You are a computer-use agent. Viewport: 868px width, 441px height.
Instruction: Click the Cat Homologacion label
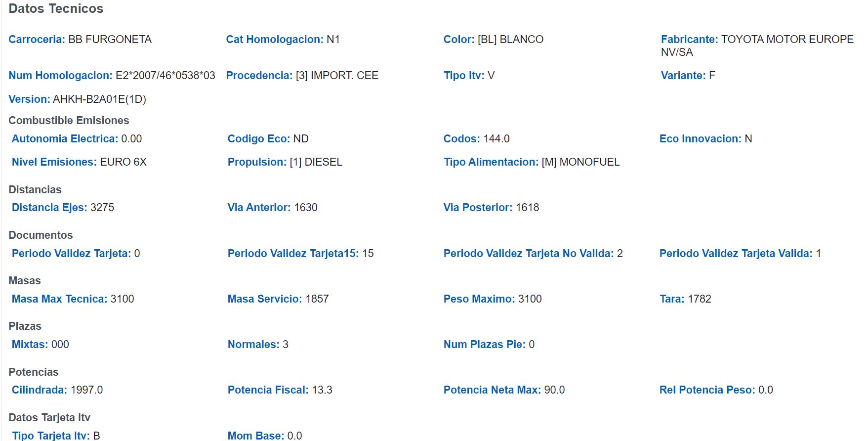(x=274, y=40)
